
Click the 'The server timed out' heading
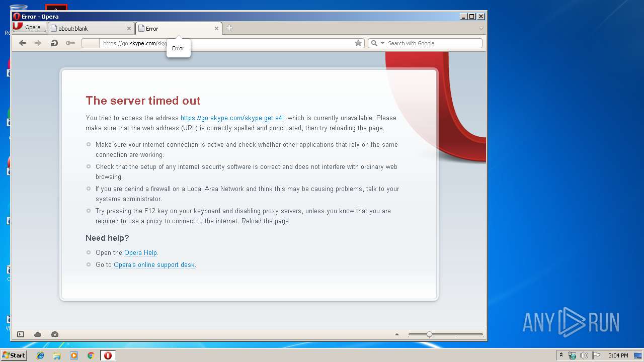(143, 101)
